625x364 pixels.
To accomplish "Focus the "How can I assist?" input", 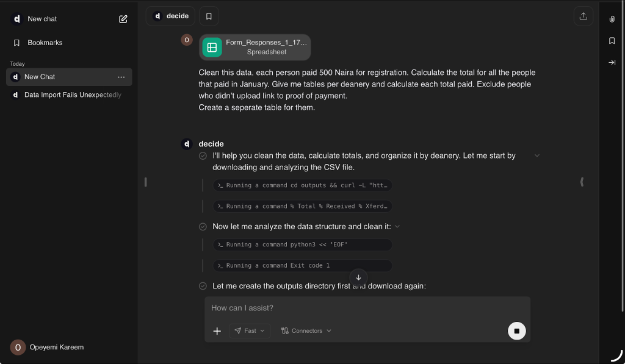I will [x=366, y=308].
